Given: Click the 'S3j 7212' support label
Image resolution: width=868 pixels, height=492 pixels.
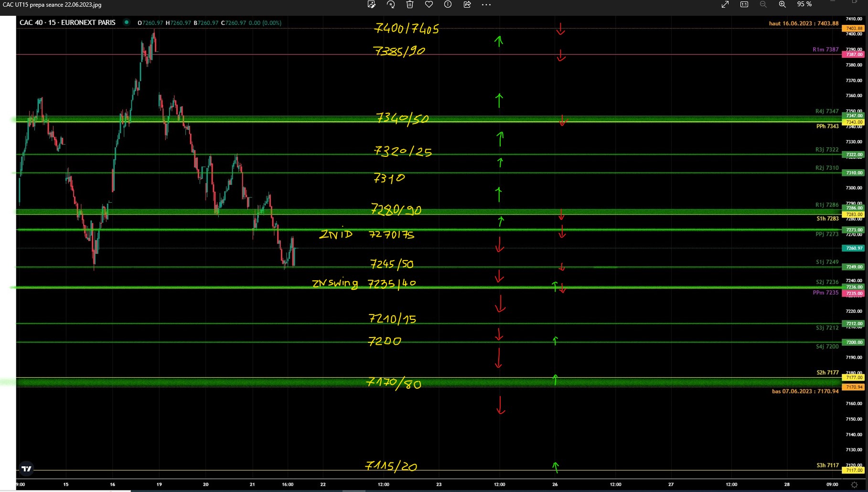Looking at the screenshot, I should point(827,328).
